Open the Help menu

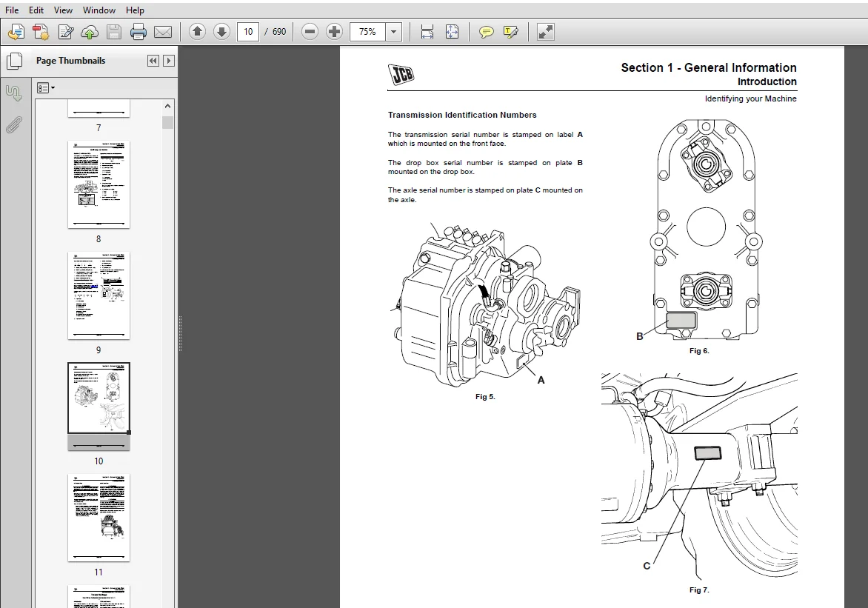pyautogui.click(x=135, y=10)
